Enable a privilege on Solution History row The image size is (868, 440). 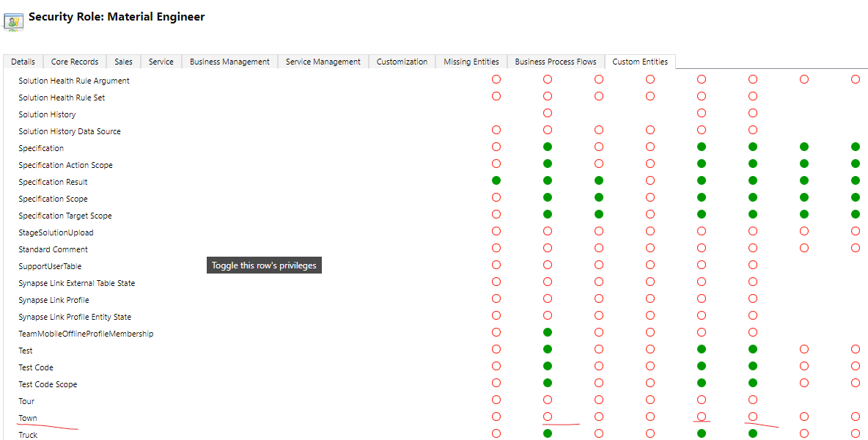(548, 113)
